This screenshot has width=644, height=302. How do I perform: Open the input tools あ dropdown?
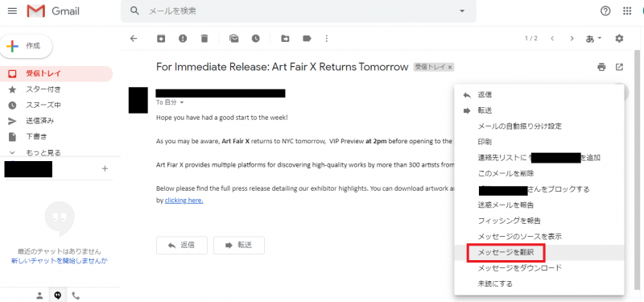click(593, 38)
